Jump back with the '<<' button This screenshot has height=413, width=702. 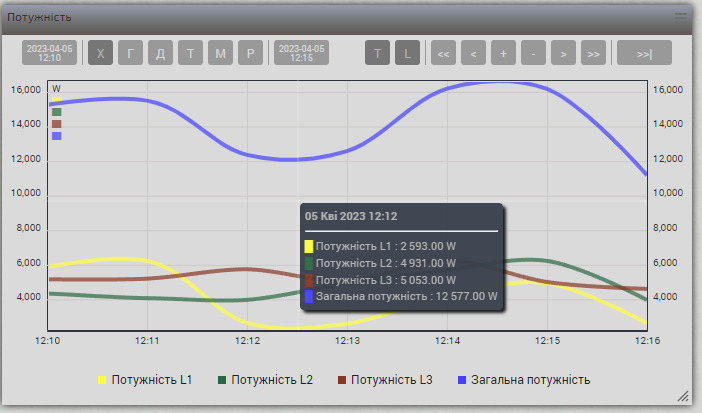pyautogui.click(x=443, y=53)
